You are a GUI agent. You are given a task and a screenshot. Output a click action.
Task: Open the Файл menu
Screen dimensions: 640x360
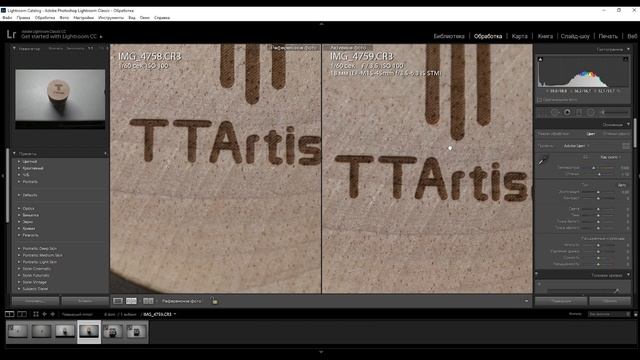pos(7,18)
